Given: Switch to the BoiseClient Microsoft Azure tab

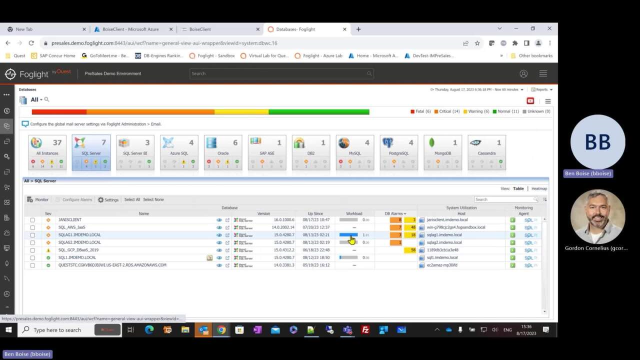Looking at the screenshot, I should click(x=132, y=29).
